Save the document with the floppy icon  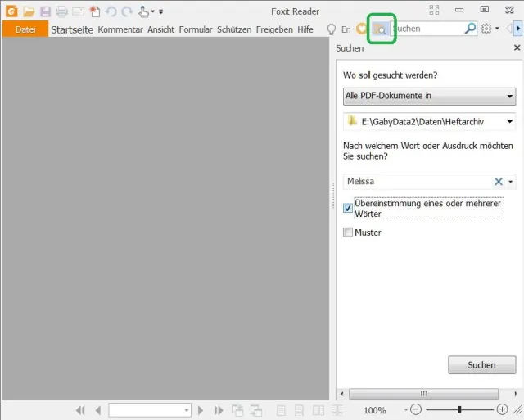tap(46, 11)
